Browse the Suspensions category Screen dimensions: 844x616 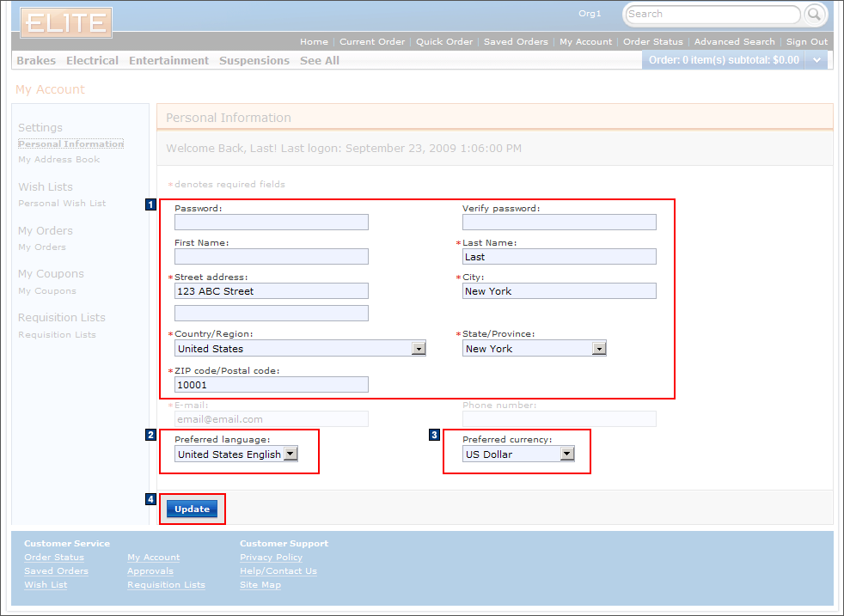[x=254, y=60]
